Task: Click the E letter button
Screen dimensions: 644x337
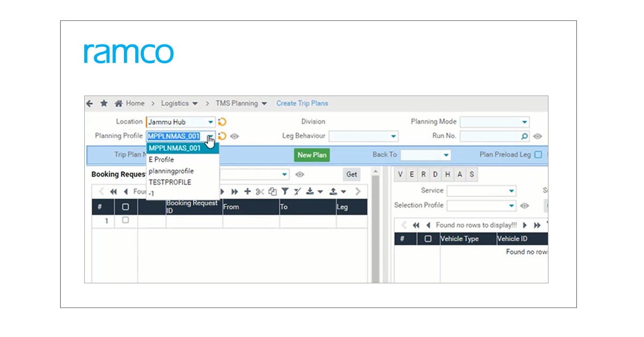Action: (412, 174)
